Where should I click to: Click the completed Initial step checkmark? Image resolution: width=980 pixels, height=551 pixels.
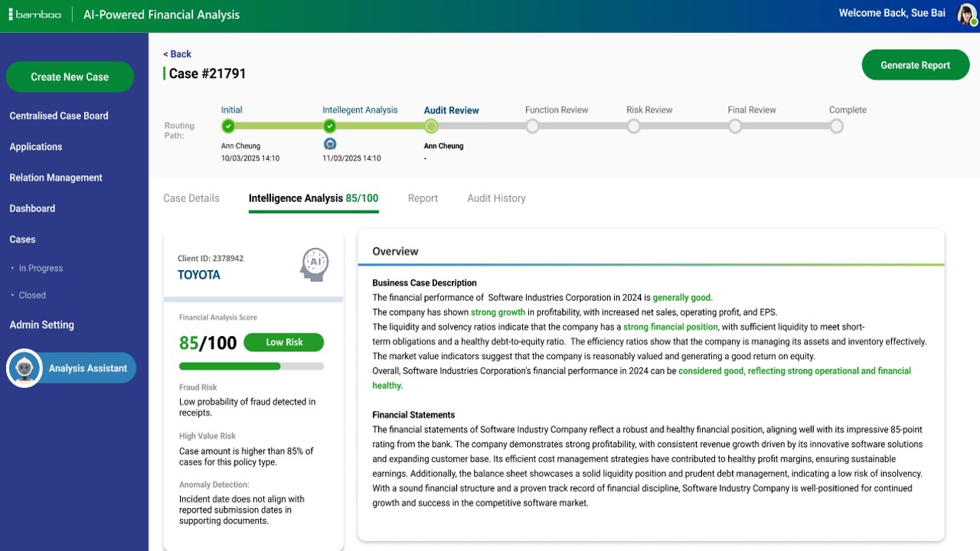click(x=228, y=126)
